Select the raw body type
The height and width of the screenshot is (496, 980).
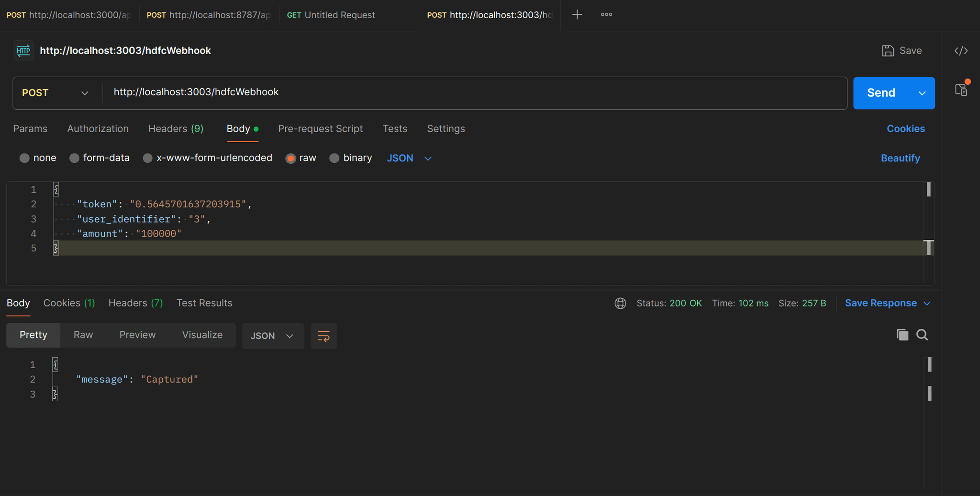click(301, 158)
